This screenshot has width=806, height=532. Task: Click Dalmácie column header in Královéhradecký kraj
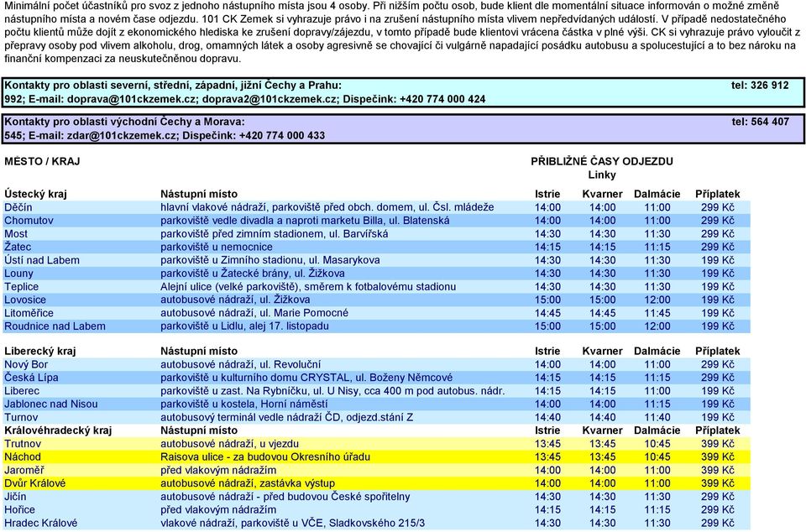pos(657,430)
